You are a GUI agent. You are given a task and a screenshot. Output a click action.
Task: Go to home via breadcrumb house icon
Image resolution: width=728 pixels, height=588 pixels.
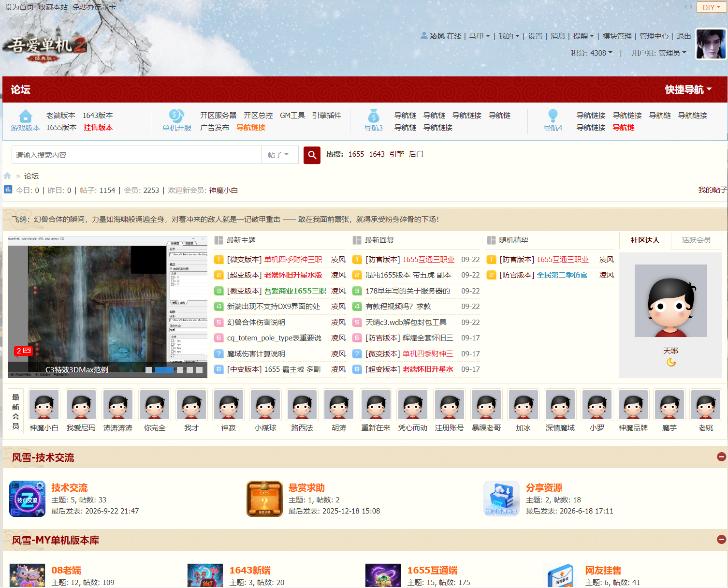click(7, 176)
